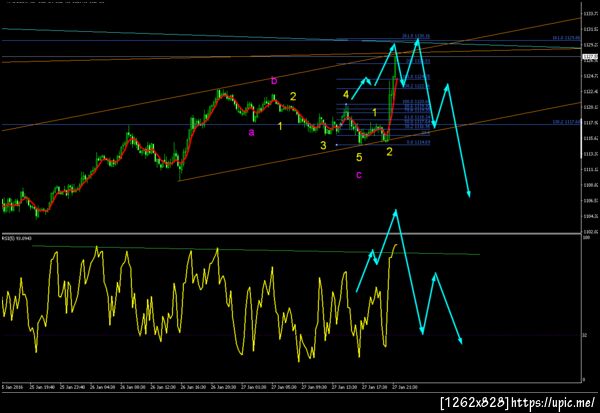Click the 0.0 Fibonacci level label
The height and width of the screenshot is (413, 600).
pos(418,142)
